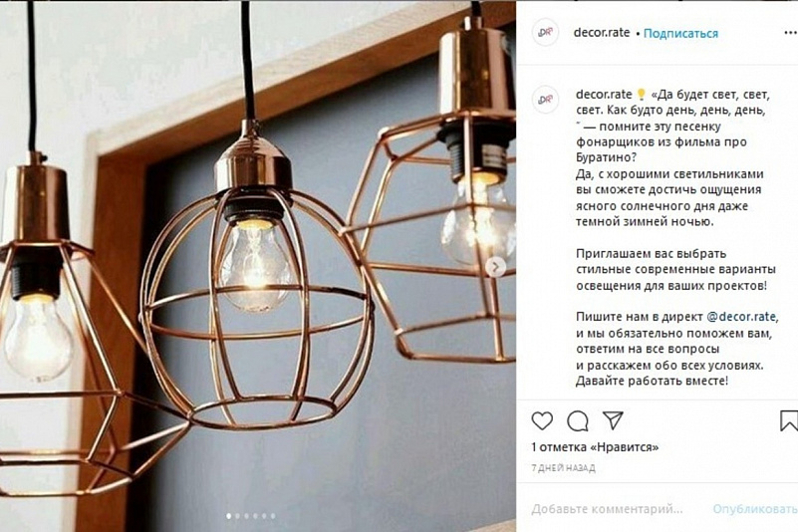Screen dimensions: 798x532
Task: Open the @decor.rate mention link
Action: tap(742, 317)
